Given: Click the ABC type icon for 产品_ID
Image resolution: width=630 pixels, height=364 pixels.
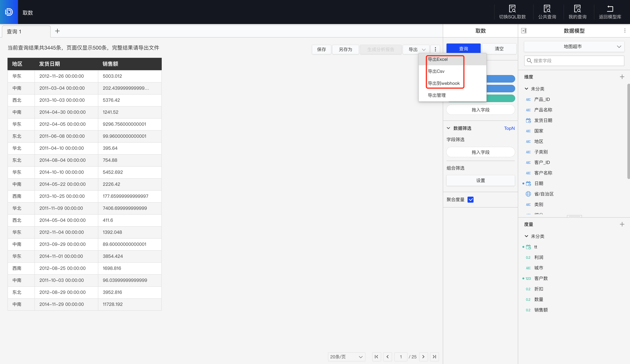Looking at the screenshot, I should (x=528, y=99).
